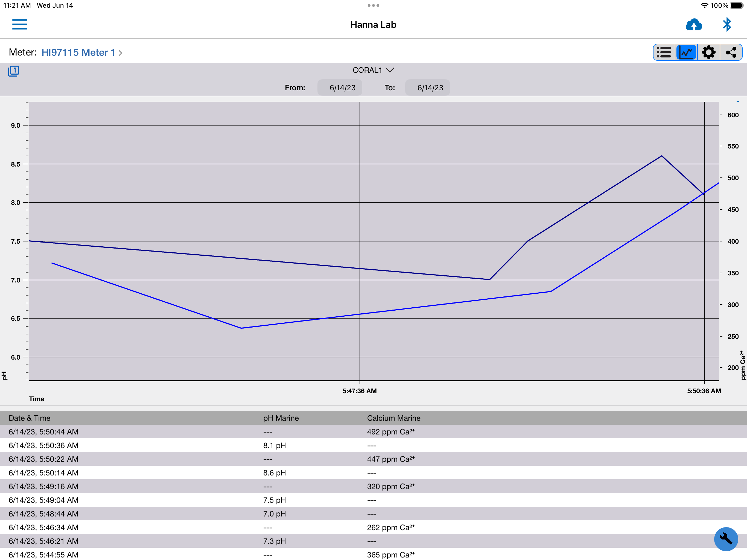This screenshot has height=560, width=747.
Task: Tap the Calcium Marine column header
Action: pyautogui.click(x=394, y=418)
